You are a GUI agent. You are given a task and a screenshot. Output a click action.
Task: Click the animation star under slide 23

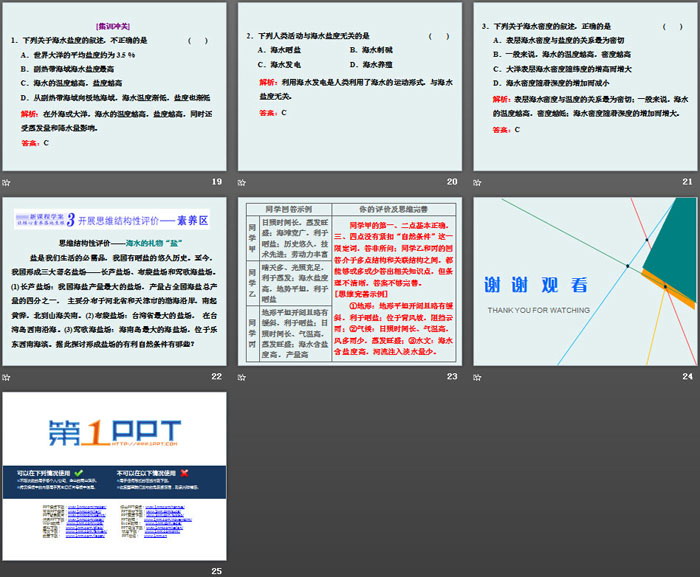tap(242, 376)
